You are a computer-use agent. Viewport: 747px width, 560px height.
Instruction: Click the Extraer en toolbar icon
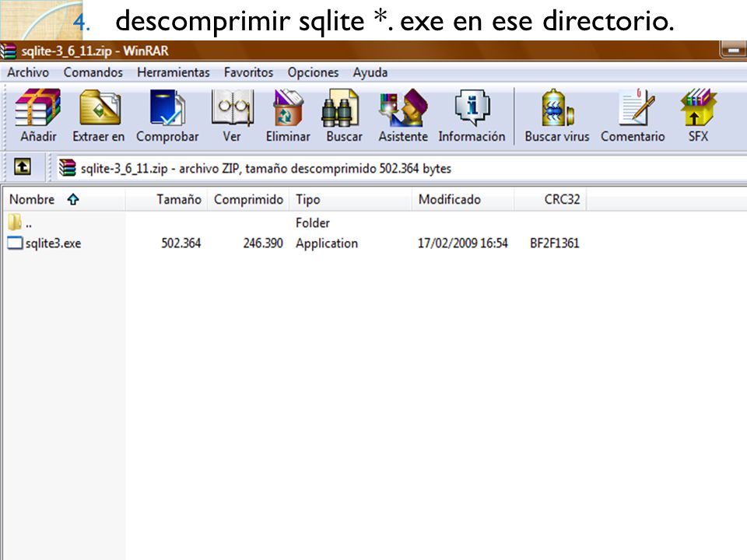point(100,107)
